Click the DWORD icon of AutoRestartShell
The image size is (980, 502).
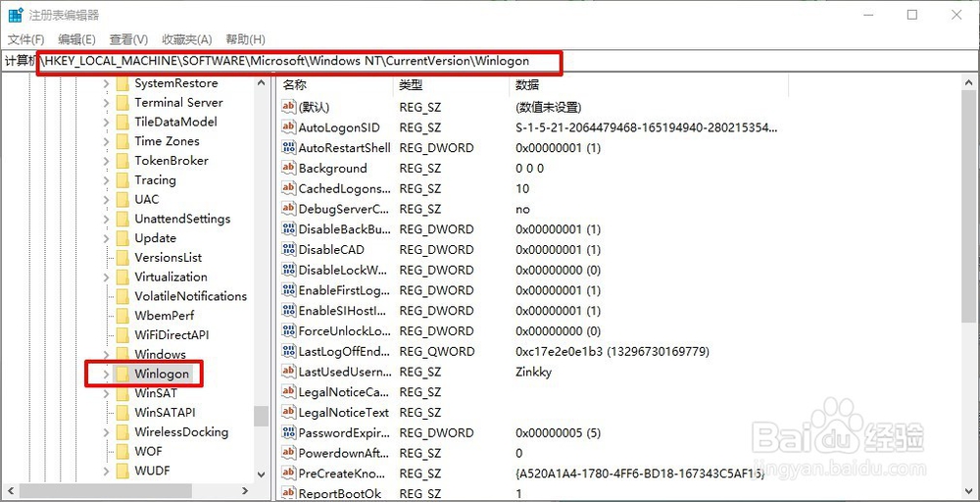coord(288,147)
